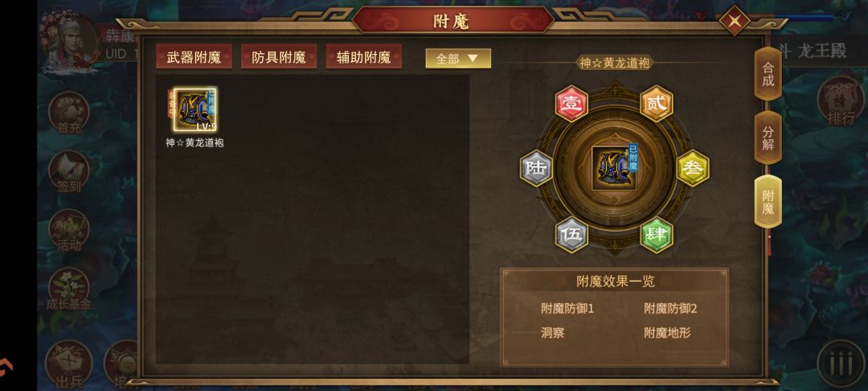Select the gray 陆 enchant slot

(536, 168)
